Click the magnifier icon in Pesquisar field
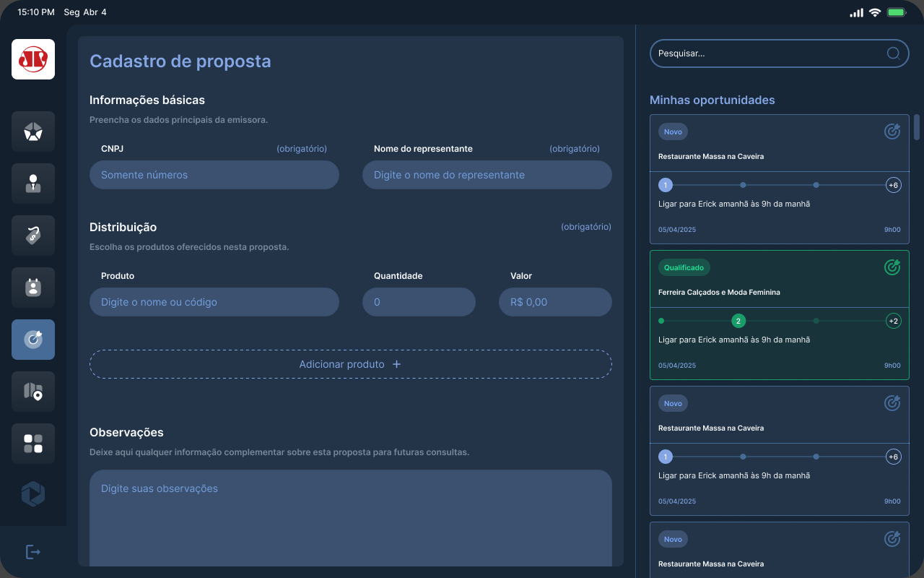 tap(893, 53)
